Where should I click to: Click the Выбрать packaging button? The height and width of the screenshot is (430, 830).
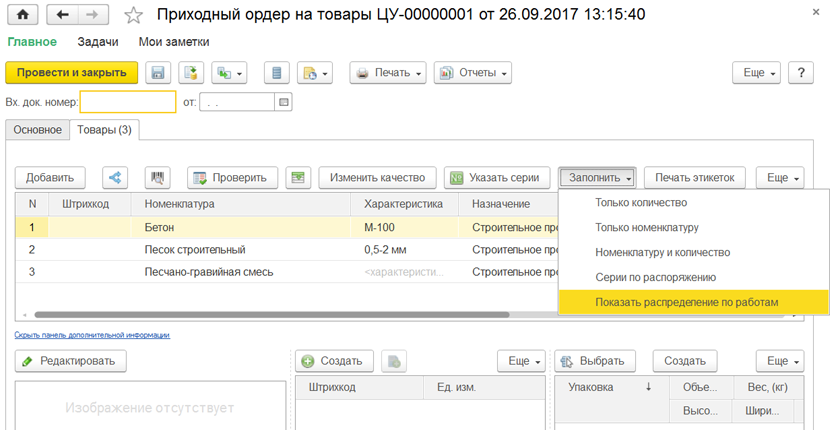pyautogui.click(x=595, y=361)
